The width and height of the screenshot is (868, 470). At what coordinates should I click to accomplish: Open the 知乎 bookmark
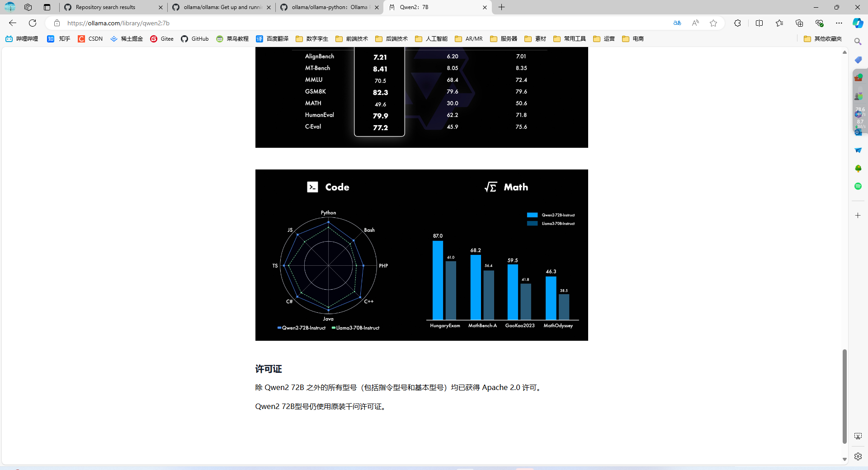click(x=59, y=39)
